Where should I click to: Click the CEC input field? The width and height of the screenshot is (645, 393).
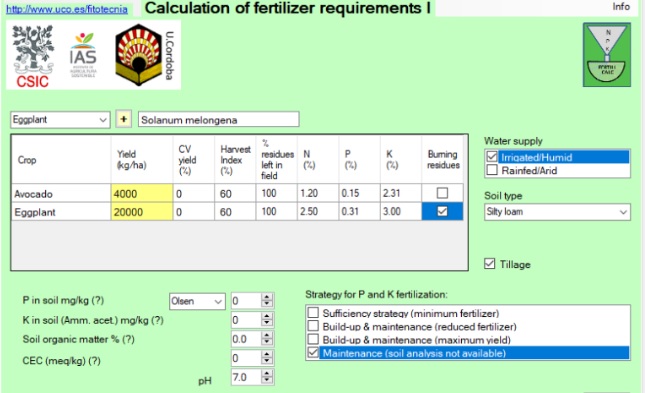(246, 358)
